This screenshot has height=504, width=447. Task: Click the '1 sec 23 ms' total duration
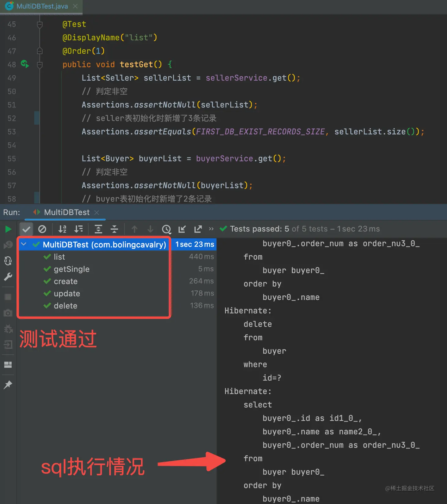[x=195, y=244]
